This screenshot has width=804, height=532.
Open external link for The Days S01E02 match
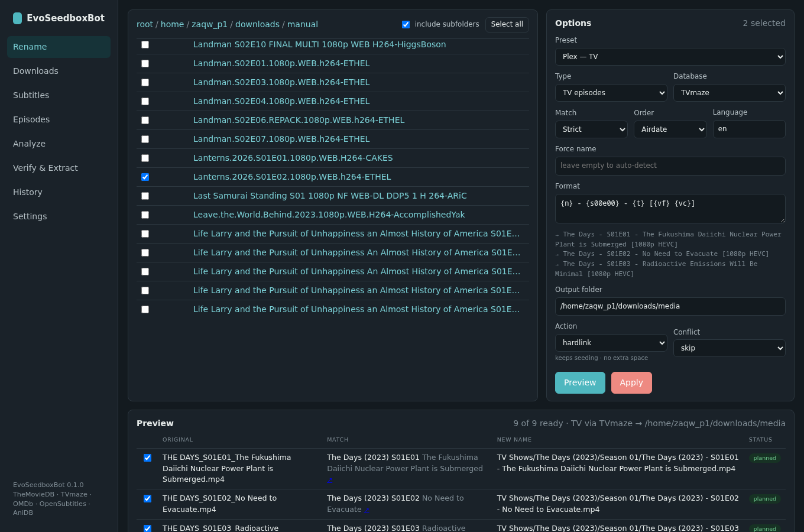pyautogui.click(x=367, y=510)
